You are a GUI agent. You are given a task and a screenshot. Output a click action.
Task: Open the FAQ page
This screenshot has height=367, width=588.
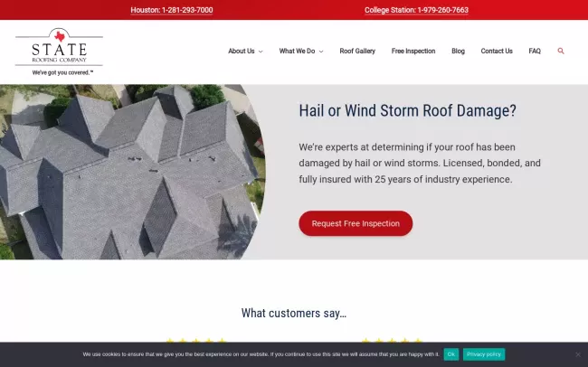(x=535, y=52)
